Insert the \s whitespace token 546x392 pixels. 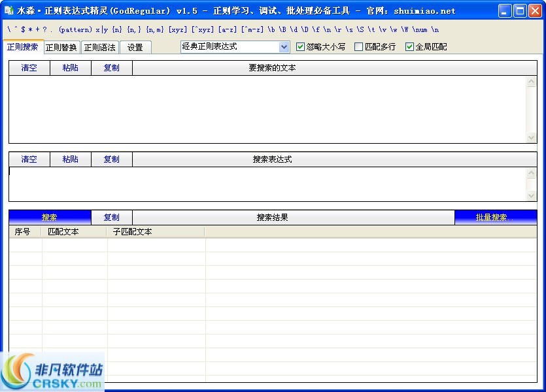tap(349, 29)
